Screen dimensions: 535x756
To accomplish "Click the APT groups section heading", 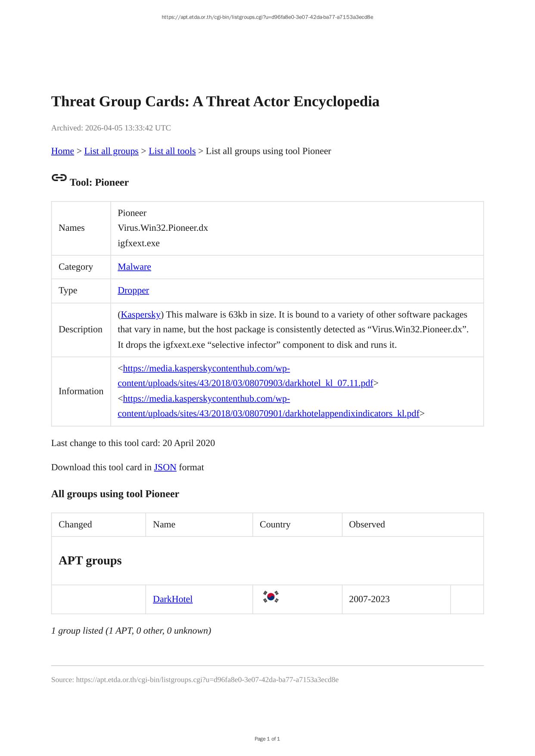I will (x=90, y=561).
